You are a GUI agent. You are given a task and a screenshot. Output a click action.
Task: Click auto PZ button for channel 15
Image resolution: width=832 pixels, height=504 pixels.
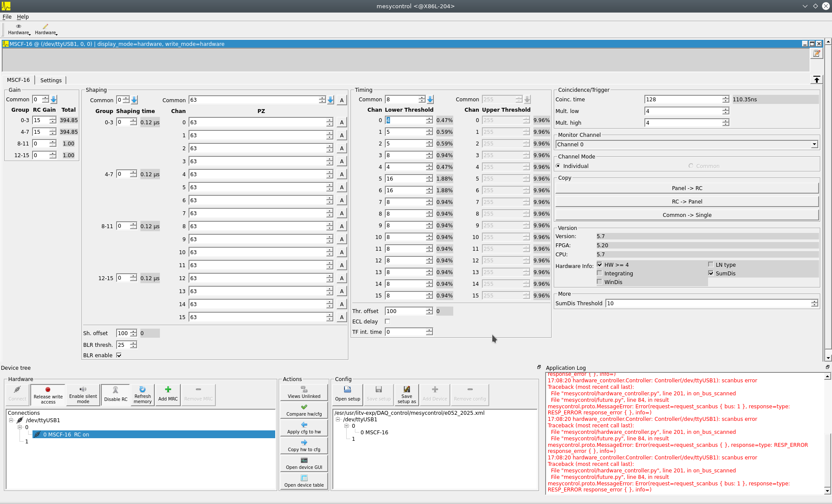[342, 317]
